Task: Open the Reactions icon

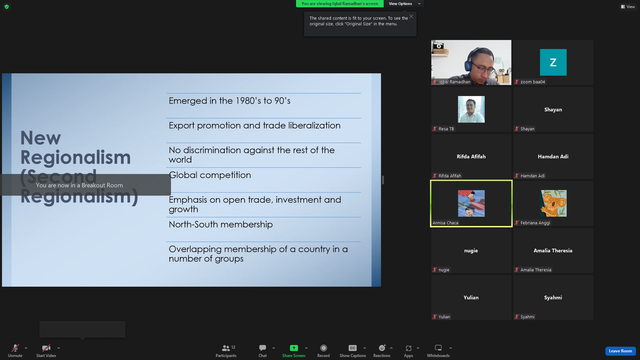Action: pyautogui.click(x=382, y=348)
